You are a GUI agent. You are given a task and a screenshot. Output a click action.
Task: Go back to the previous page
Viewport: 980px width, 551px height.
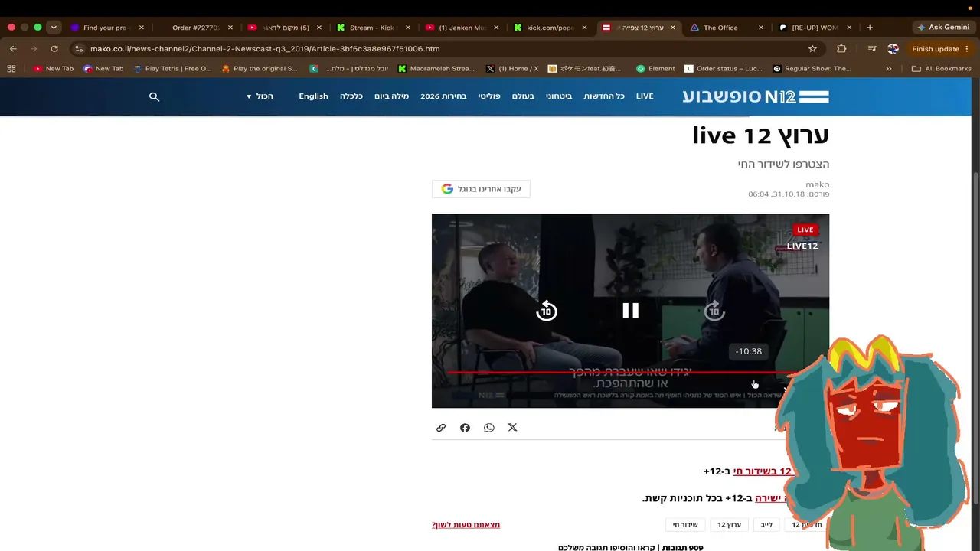pyautogui.click(x=13, y=48)
